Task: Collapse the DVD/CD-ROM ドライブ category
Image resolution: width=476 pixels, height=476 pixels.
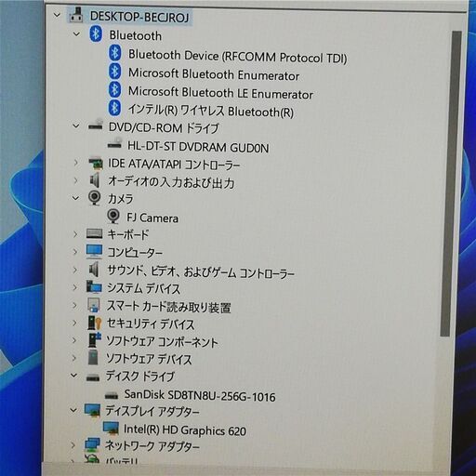Action: 76,126
